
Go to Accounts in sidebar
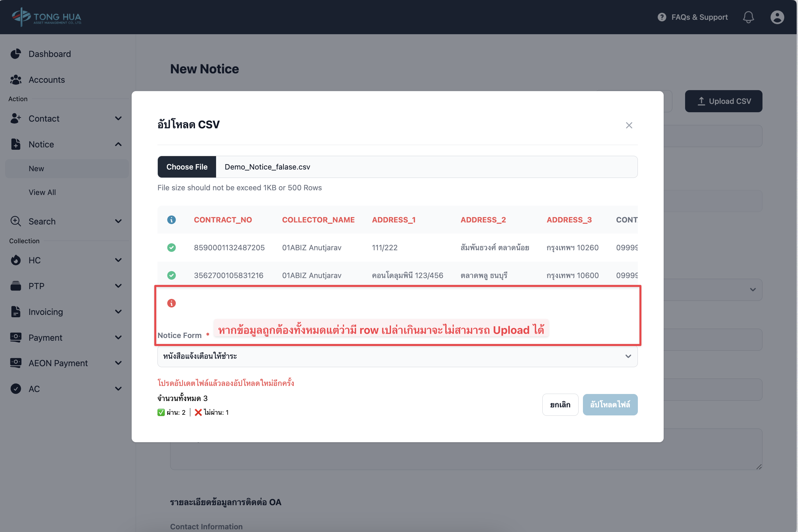pos(47,80)
